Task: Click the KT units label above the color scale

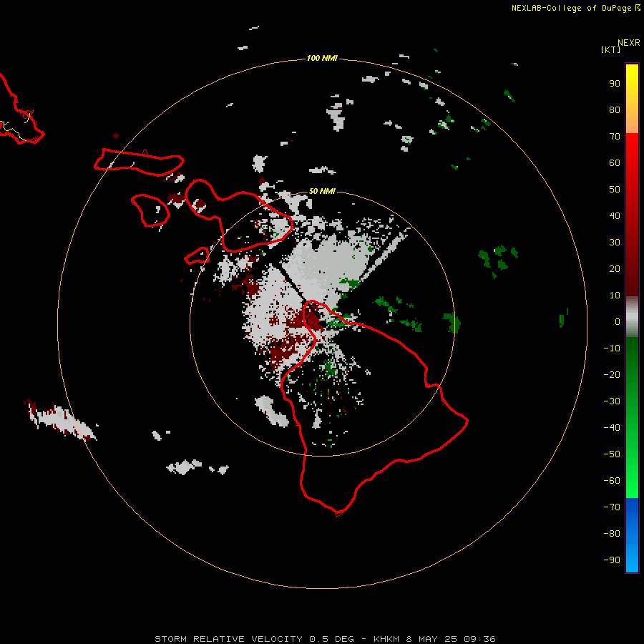Action: tap(610, 49)
